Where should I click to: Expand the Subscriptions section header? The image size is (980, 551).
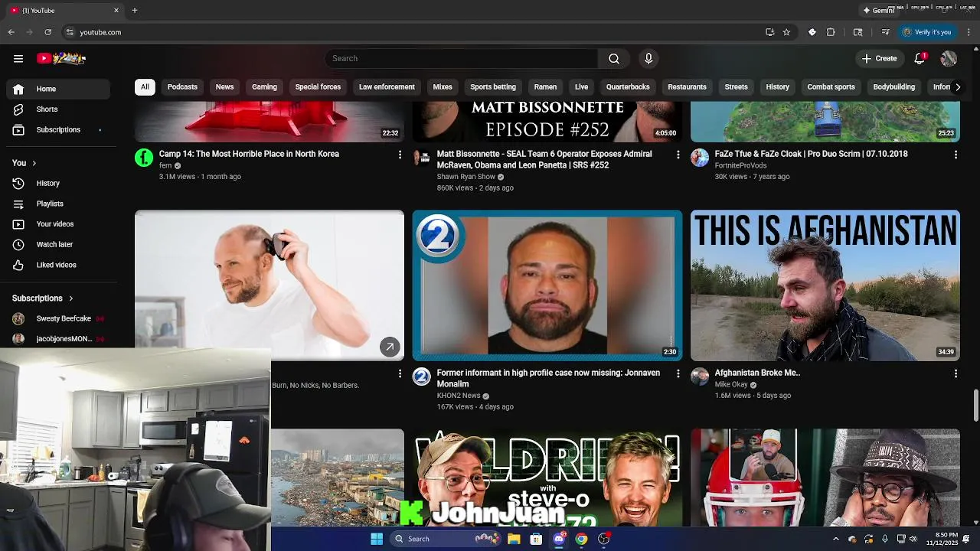[43, 298]
